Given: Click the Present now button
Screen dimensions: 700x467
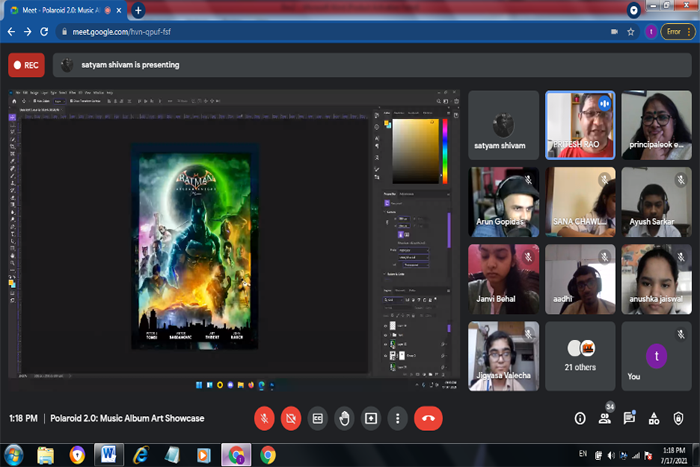Looking at the screenshot, I should (371, 418).
